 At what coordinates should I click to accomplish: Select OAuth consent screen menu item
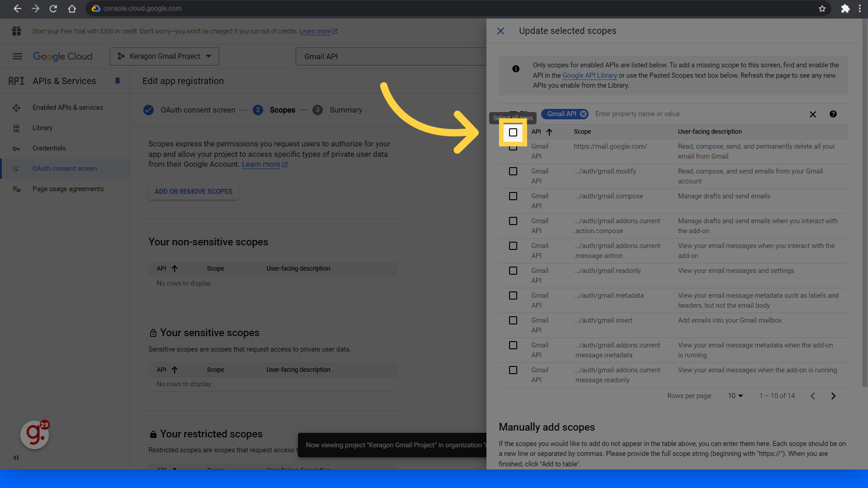[x=65, y=169]
